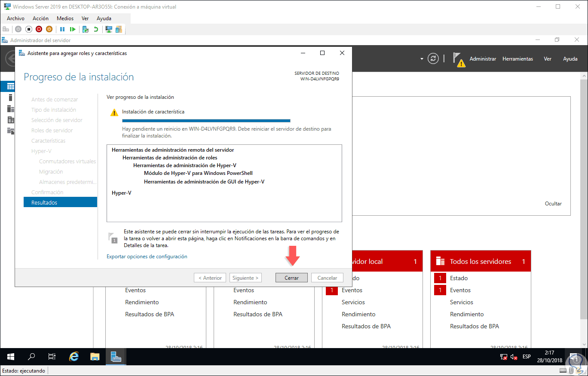The image size is (588, 376).
Task: Click the Ocultar link
Action: coord(553,204)
